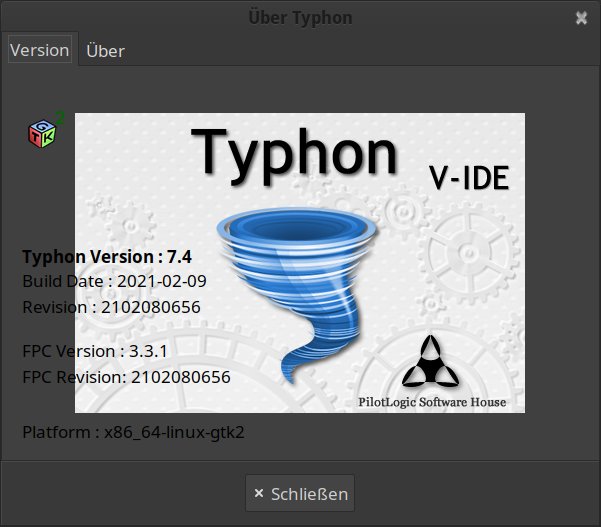Click 'PilotLogic Software House' caption
The width and height of the screenshot is (601, 527).
click(432, 402)
